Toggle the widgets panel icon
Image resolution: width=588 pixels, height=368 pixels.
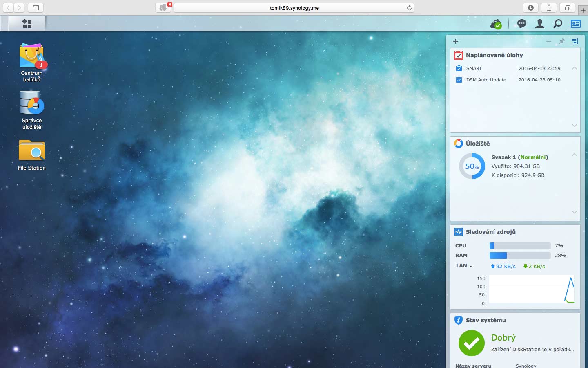[575, 24]
